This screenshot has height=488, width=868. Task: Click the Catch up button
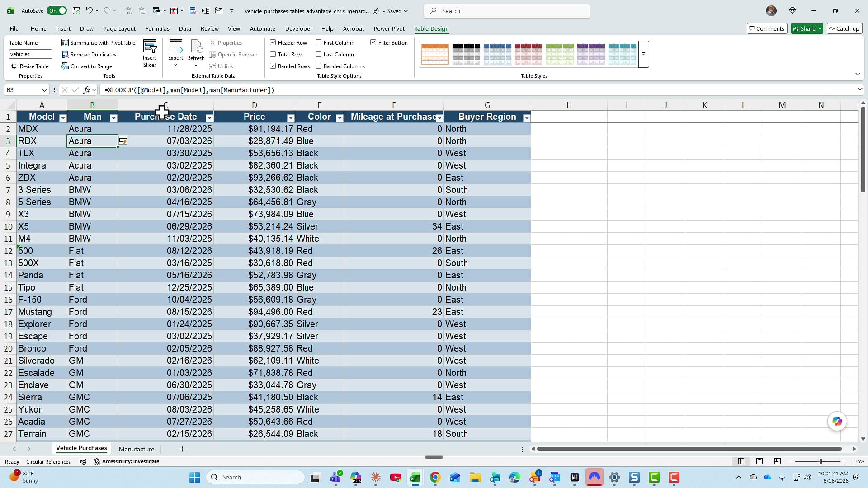844,28
